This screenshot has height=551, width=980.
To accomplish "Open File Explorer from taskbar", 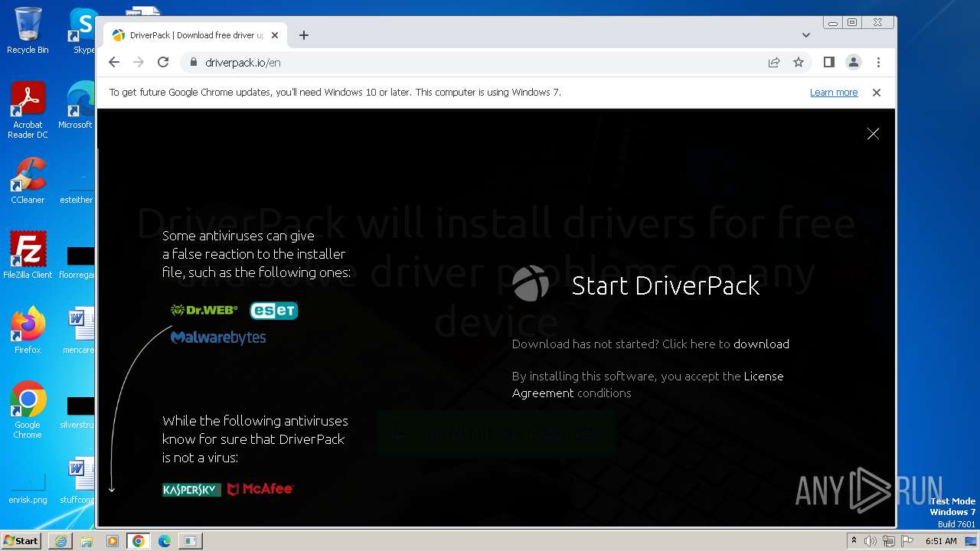I will [x=87, y=541].
